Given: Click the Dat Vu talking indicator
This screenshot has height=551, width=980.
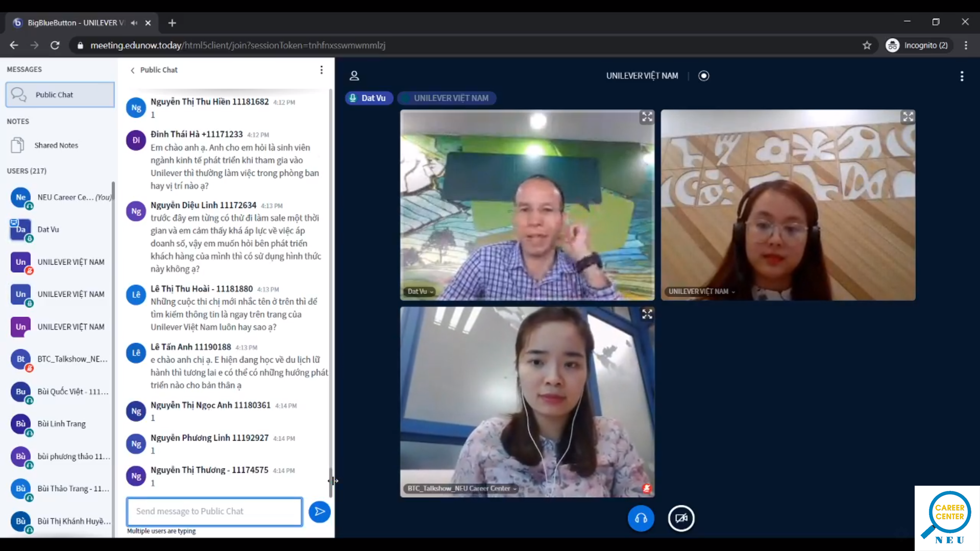Looking at the screenshot, I should click(x=369, y=98).
